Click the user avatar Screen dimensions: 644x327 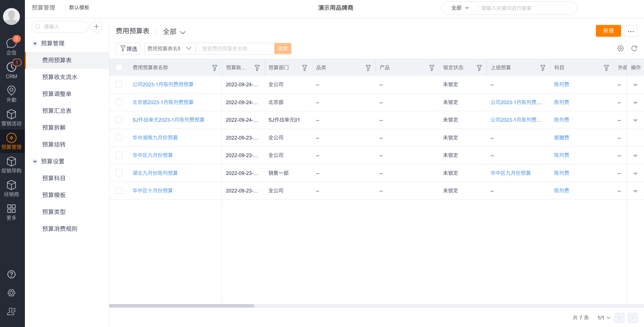[x=11, y=16]
